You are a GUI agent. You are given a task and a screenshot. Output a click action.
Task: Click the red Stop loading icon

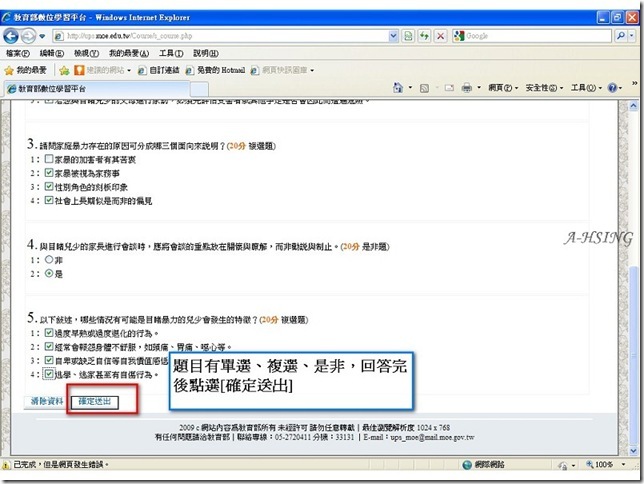440,36
